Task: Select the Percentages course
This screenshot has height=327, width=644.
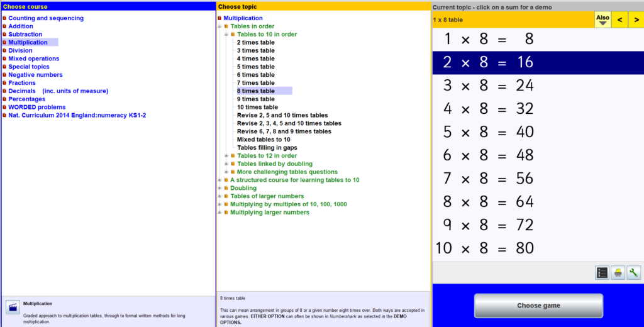Action: (26, 99)
